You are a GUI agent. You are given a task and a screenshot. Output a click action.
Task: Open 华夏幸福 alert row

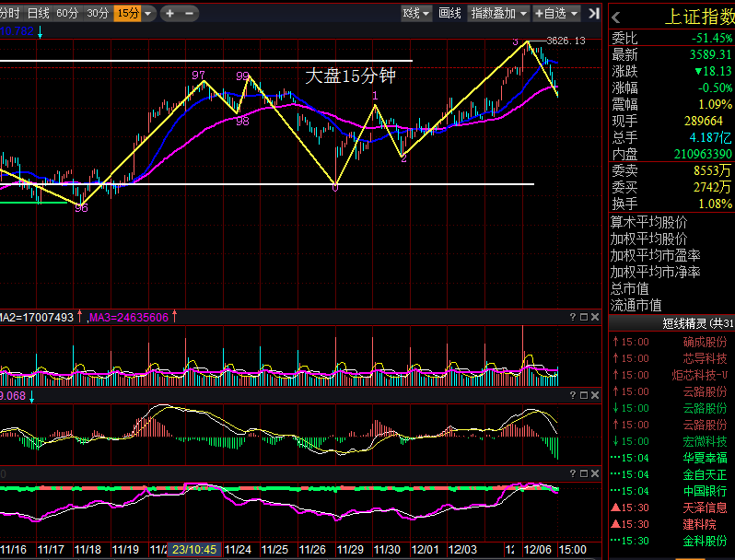[671, 458]
